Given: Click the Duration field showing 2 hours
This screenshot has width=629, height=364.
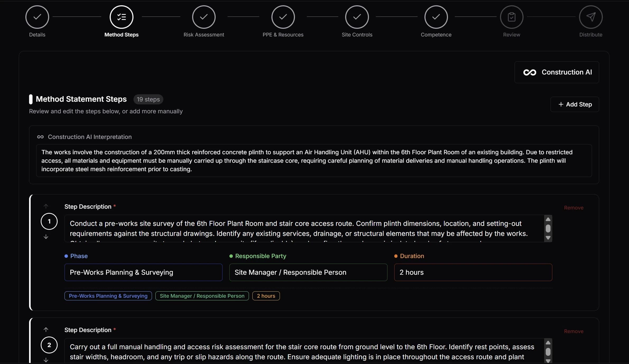Looking at the screenshot, I should coord(473,272).
